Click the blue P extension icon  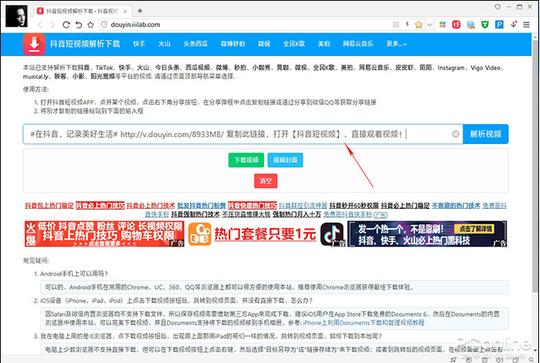coord(499,24)
